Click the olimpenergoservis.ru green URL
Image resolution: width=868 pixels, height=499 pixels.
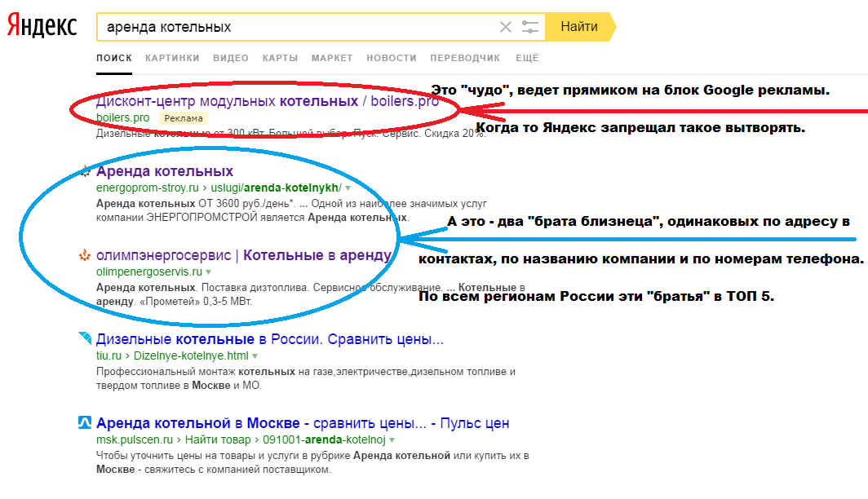(149, 272)
